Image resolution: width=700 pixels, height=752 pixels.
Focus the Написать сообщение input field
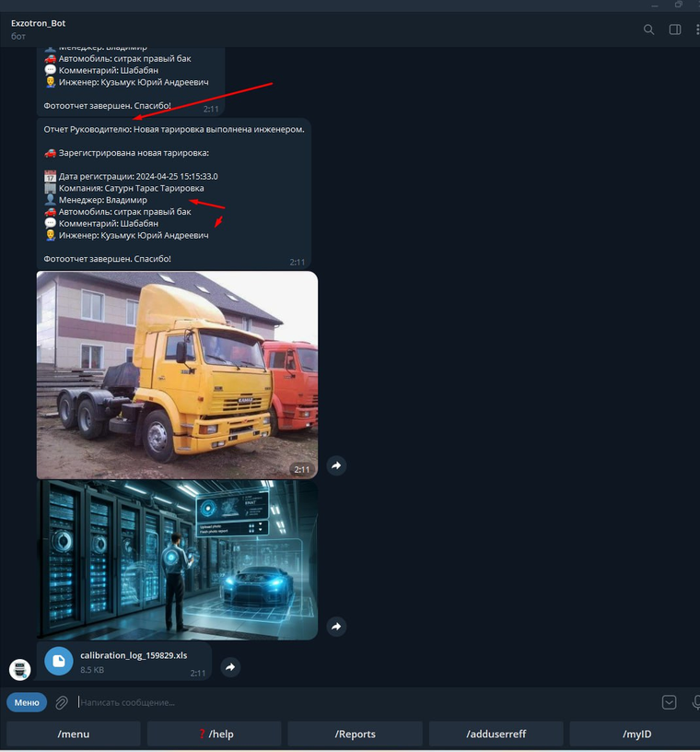point(365,702)
